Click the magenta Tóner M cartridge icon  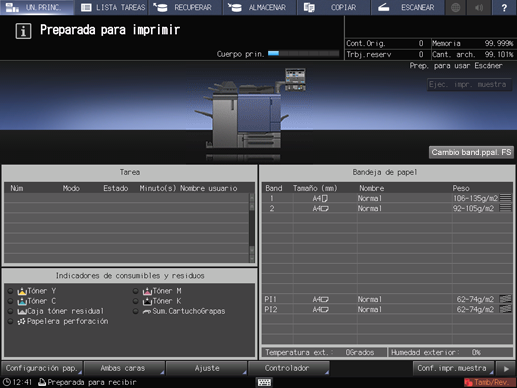pos(147,291)
